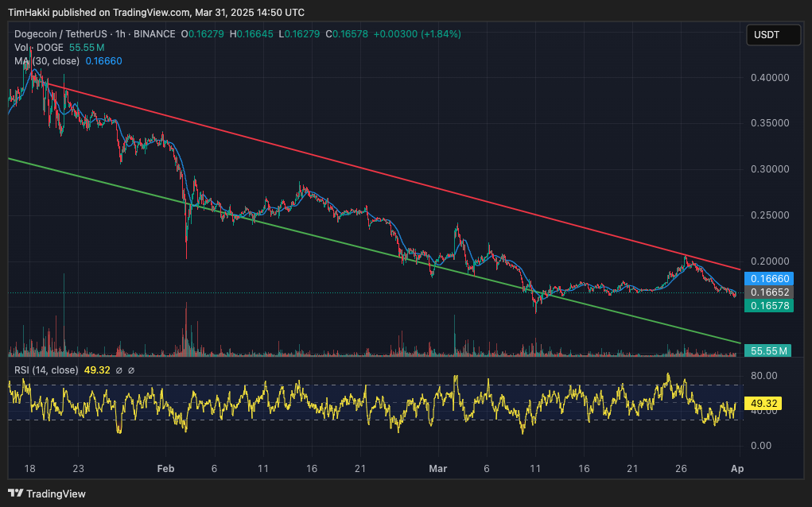812x507 pixels.
Task: Select the 1h timeframe label in the legend
Action: tap(118, 33)
